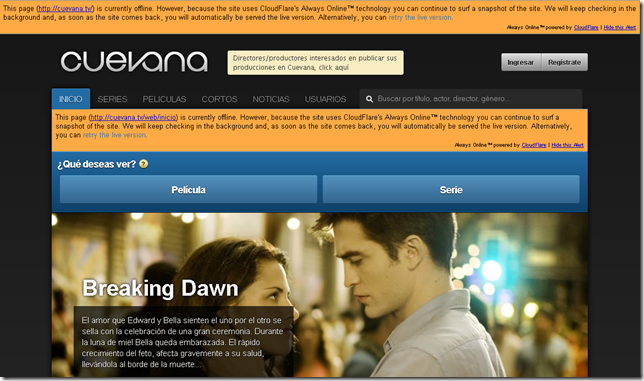The width and height of the screenshot is (644, 381).
Task: Click the CloudFlare link in top banner
Action: pos(586,28)
